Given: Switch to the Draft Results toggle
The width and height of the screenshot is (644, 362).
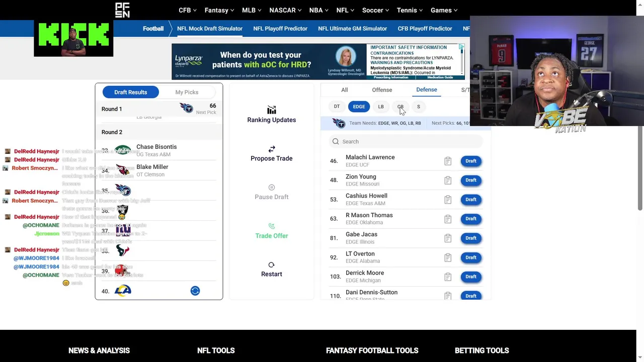Looking at the screenshot, I should tap(131, 92).
